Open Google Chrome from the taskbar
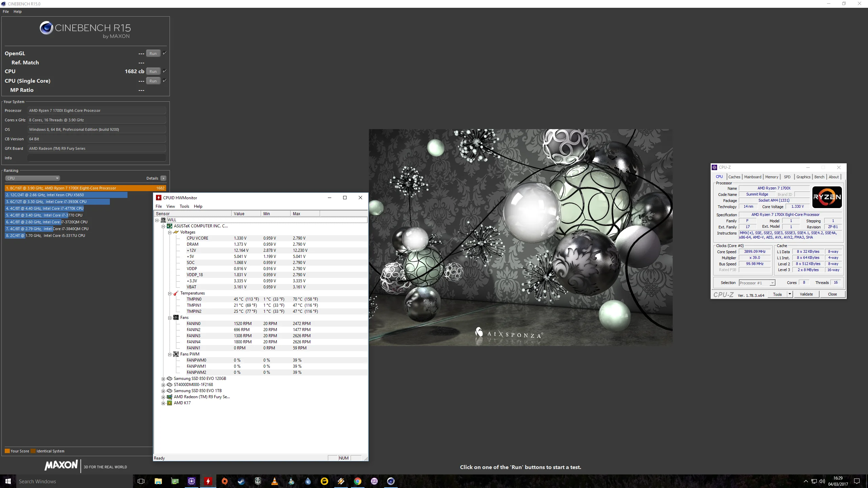This screenshot has height=488, width=868. (x=358, y=481)
